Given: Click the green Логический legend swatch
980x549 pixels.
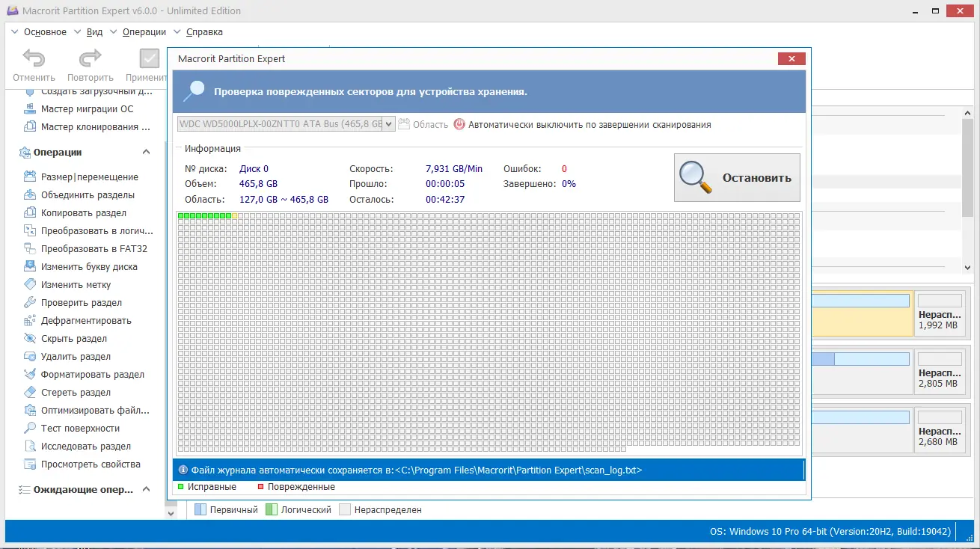Looking at the screenshot, I should pos(272,509).
